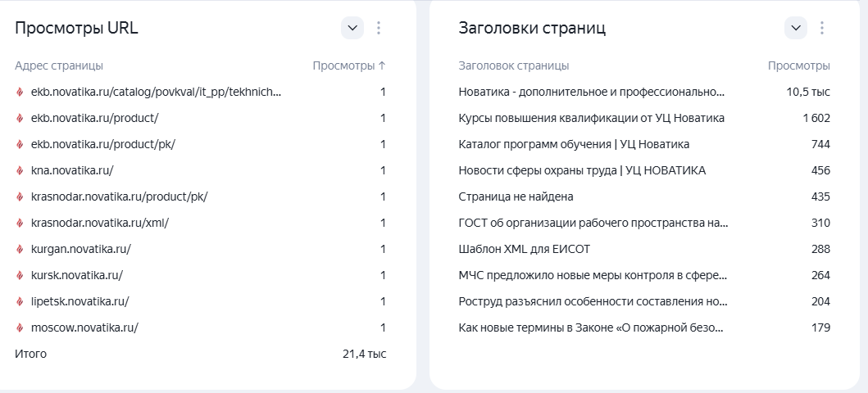Click favicon next to ekb.novatika.ru/product/ row
This screenshot has height=393, width=868.
(x=20, y=118)
